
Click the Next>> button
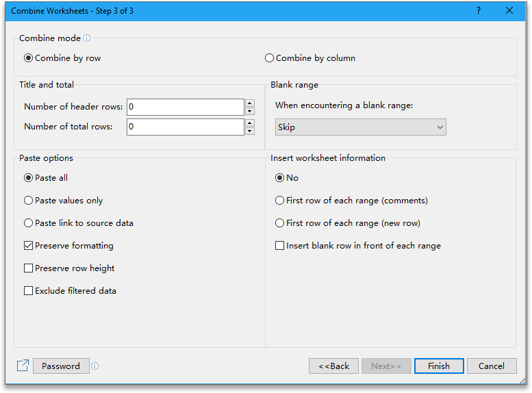[x=386, y=366]
